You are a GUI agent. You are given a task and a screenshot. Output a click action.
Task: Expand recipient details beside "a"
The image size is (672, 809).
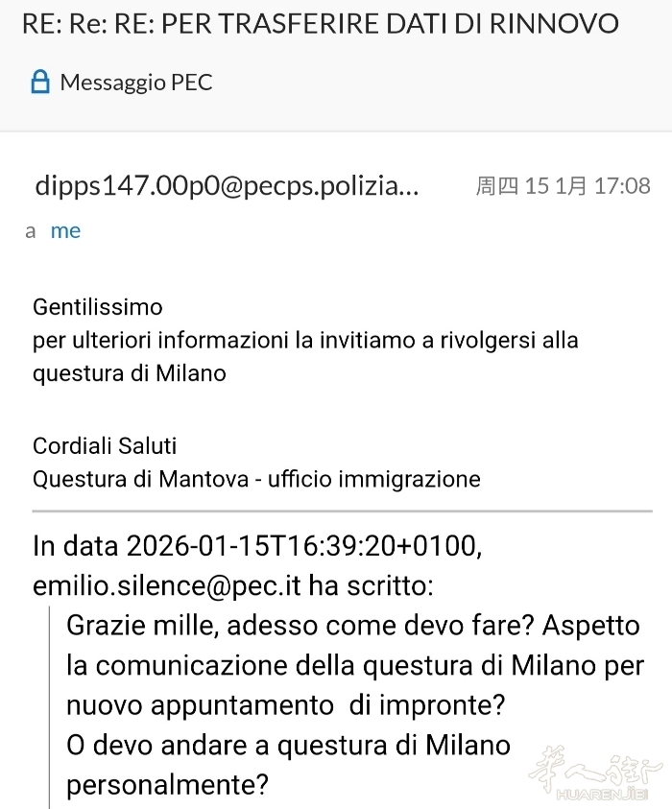(x=31, y=231)
